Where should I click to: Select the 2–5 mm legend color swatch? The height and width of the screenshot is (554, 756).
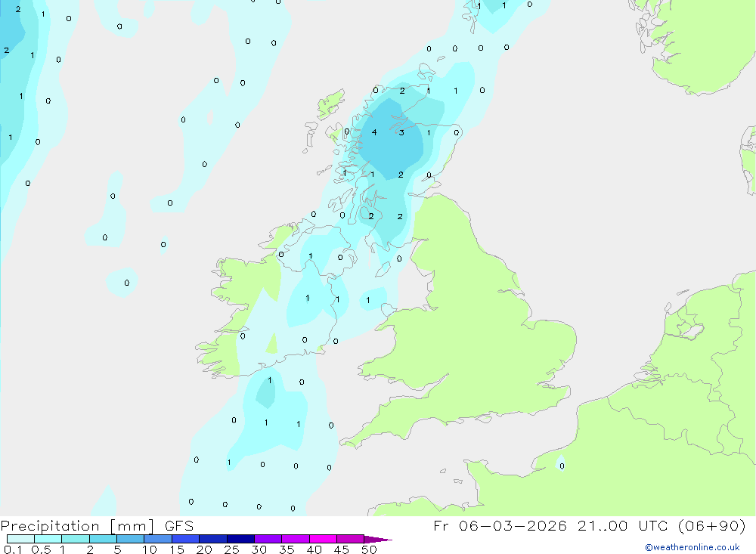(103, 539)
